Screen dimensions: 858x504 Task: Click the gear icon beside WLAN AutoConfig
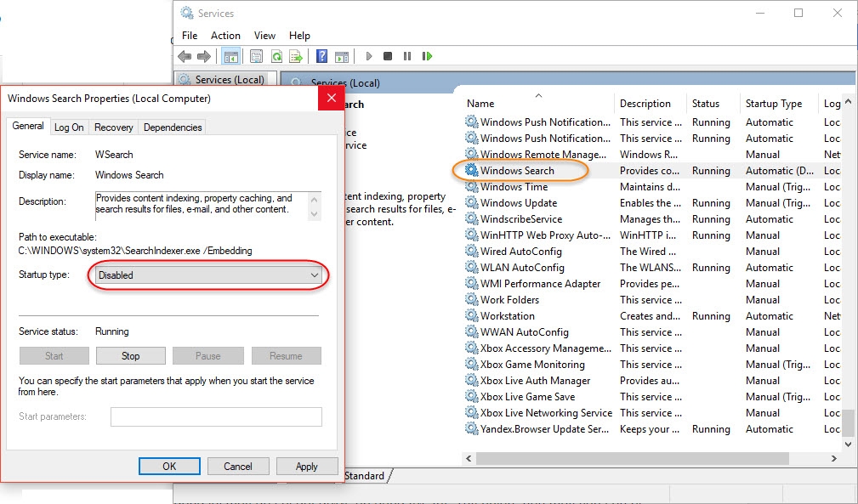click(x=471, y=267)
